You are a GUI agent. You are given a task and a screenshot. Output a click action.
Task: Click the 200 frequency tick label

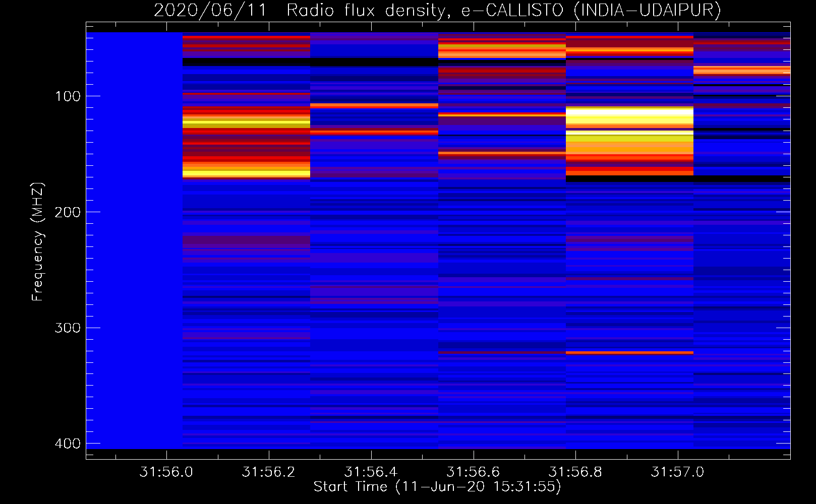click(x=68, y=212)
